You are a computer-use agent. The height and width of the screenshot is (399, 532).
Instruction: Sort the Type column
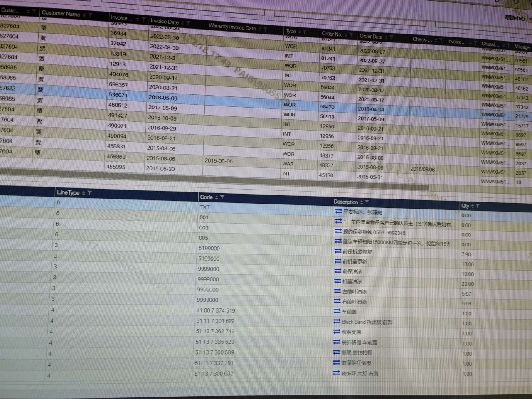coord(299,32)
